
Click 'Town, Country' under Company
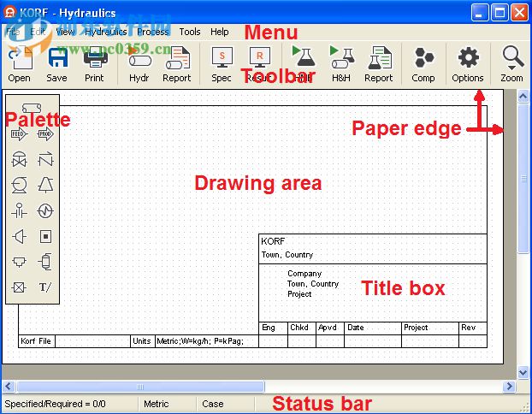pyautogui.click(x=313, y=284)
